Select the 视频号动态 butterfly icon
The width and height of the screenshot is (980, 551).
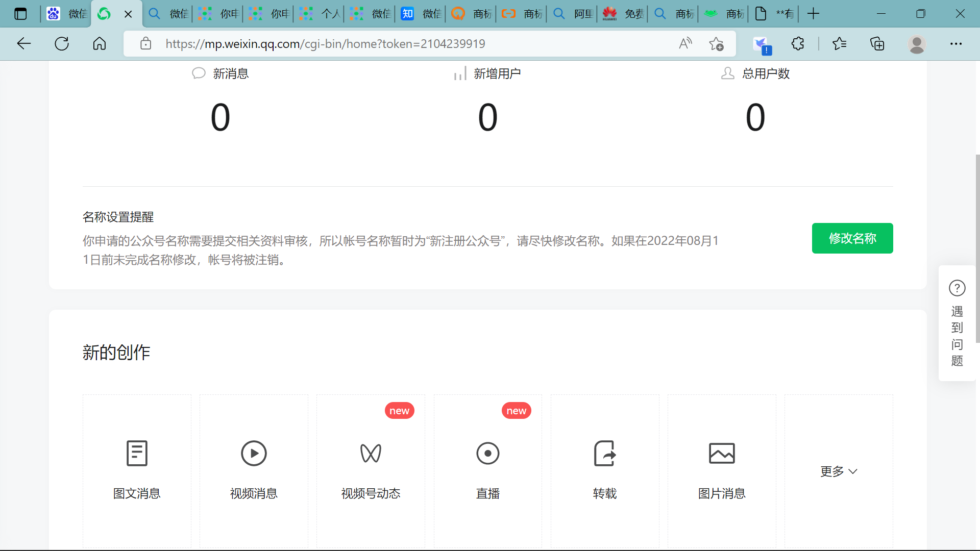tap(371, 453)
